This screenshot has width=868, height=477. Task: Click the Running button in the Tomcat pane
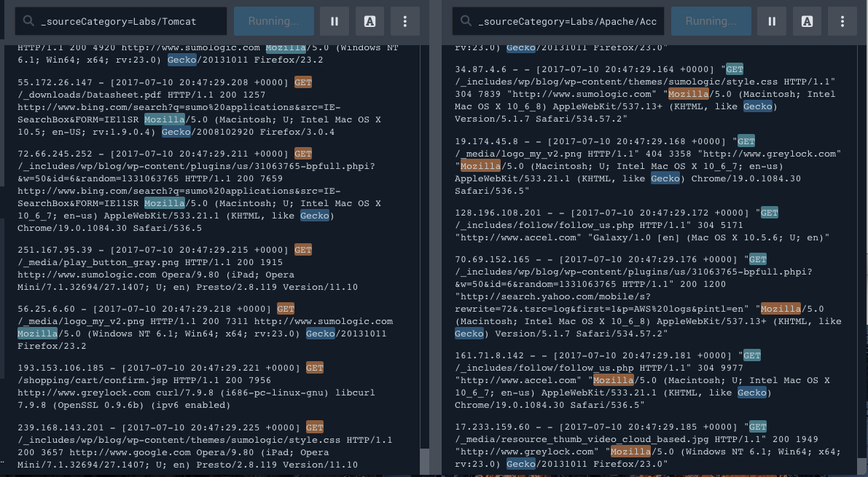[274, 22]
